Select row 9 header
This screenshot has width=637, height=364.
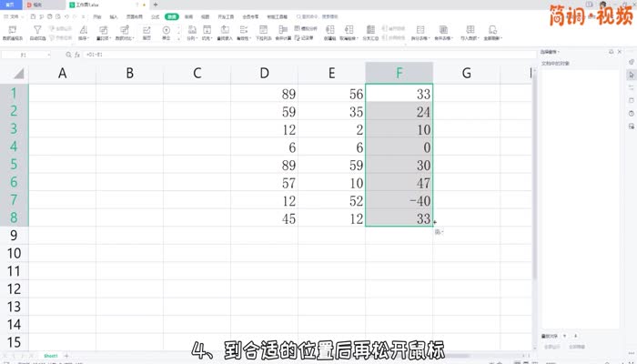click(14, 235)
